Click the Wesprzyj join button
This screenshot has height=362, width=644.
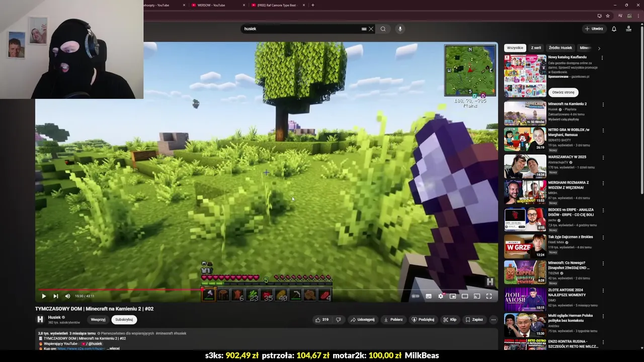click(98, 320)
